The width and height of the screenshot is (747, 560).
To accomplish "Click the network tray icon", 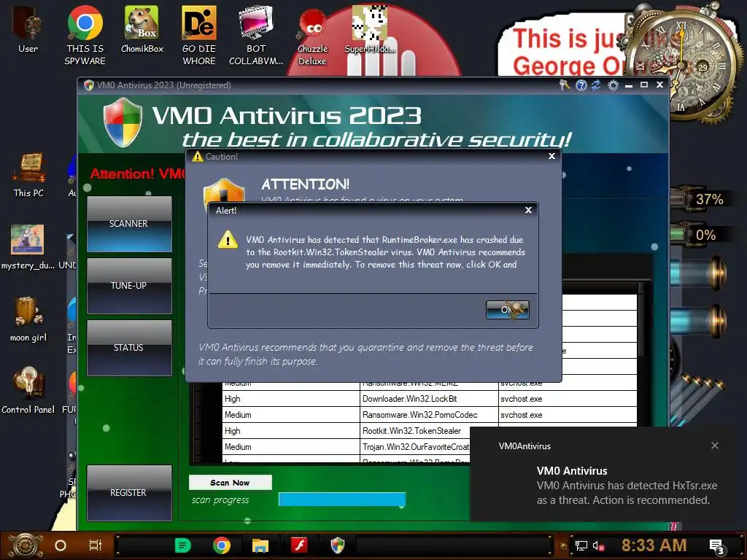I will 581,545.
